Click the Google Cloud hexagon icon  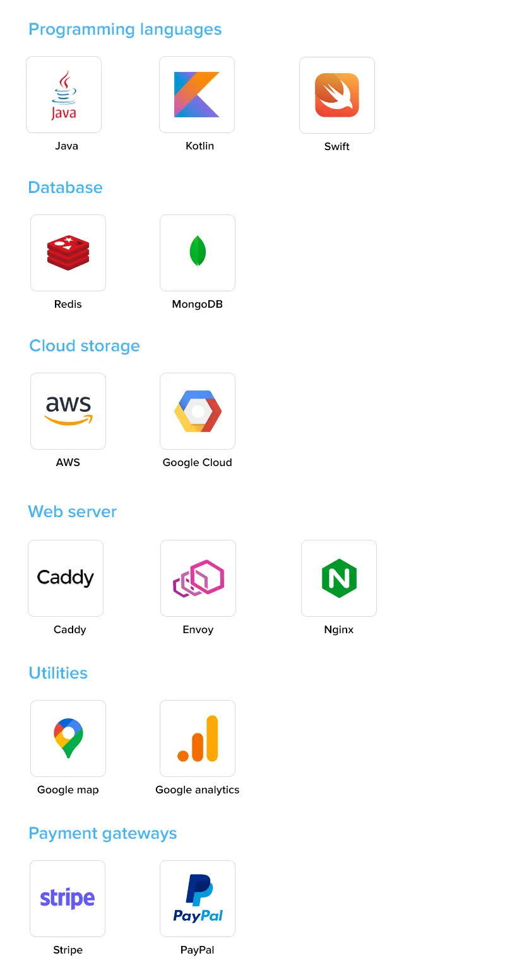click(198, 411)
